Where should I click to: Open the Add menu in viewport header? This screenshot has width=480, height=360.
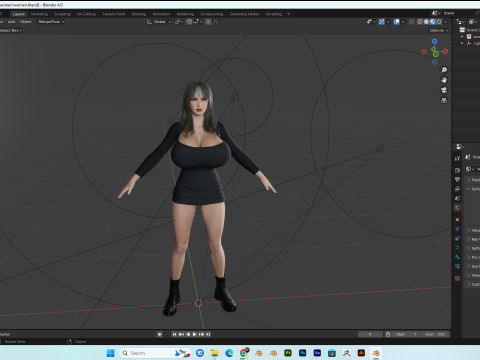(12, 22)
